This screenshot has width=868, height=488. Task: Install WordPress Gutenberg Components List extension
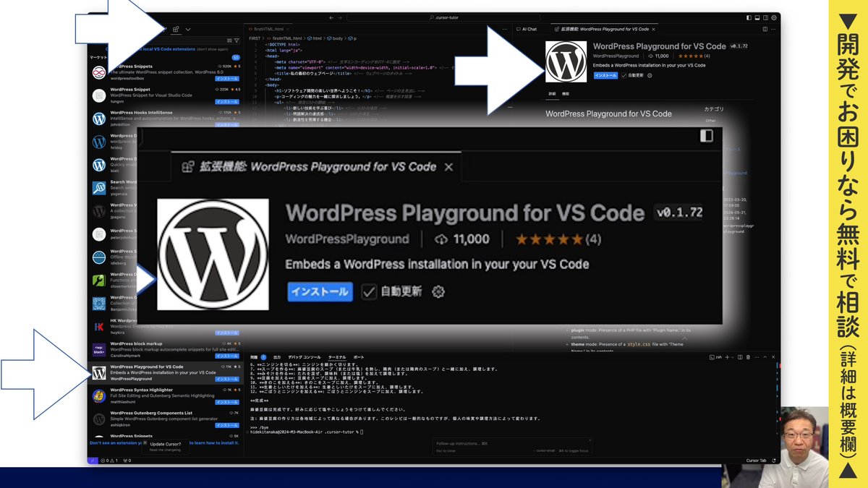click(227, 425)
